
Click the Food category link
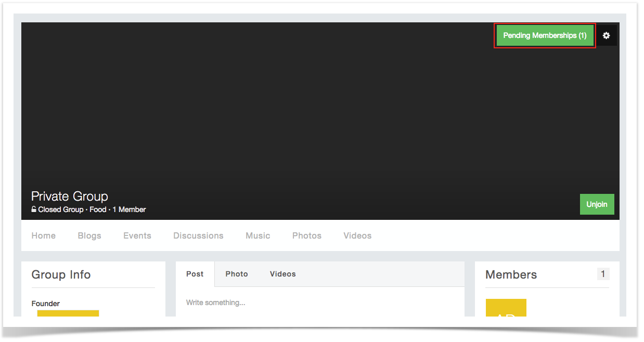click(98, 209)
